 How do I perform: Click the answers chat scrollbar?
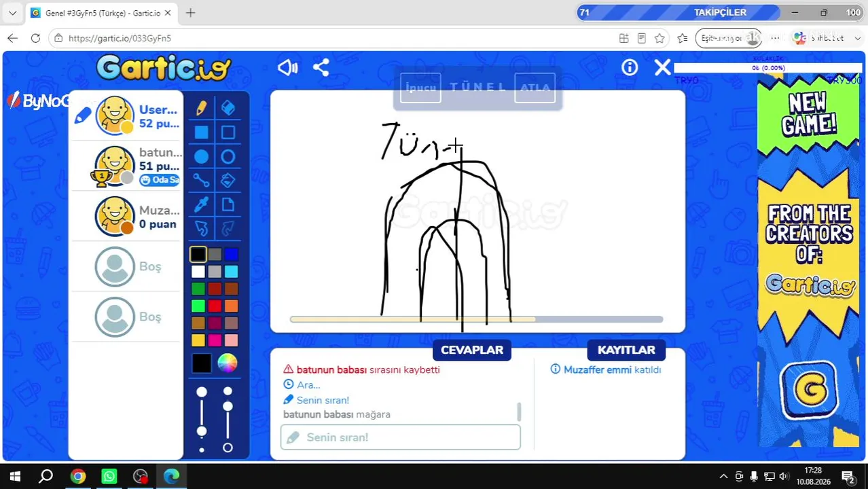click(520, 412)
